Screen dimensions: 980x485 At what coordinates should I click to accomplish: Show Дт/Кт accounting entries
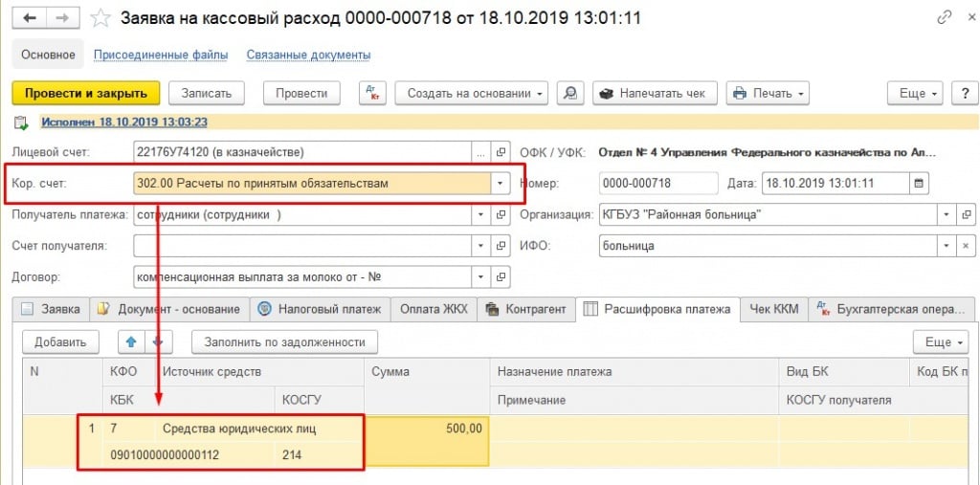[x=372, y=93]
